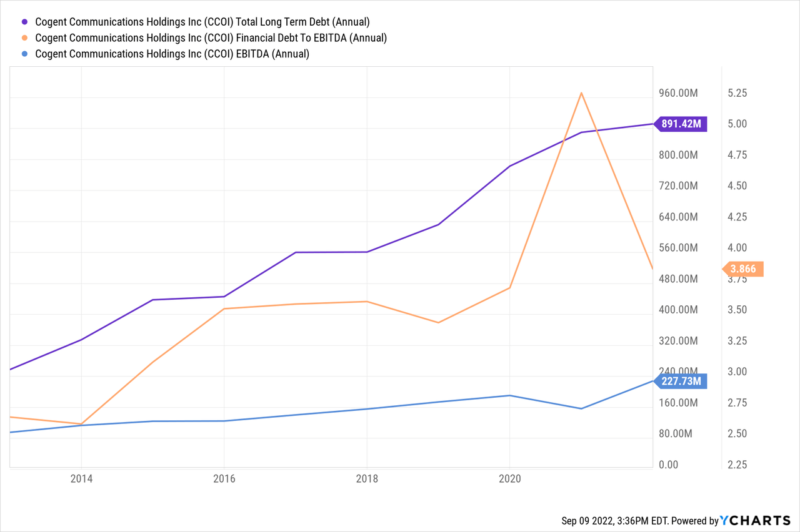Click the 160.00M axis label

tap(679, 403)
